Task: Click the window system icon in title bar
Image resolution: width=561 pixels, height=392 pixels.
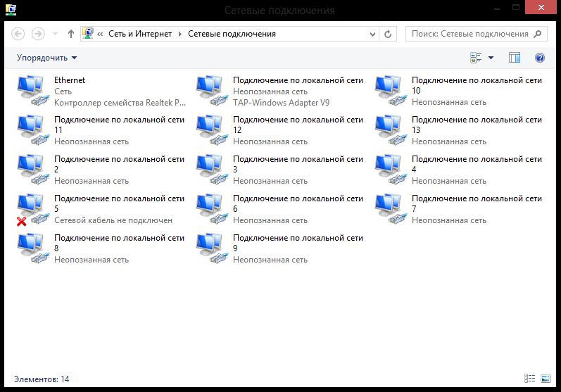Action: pos(11,9)
